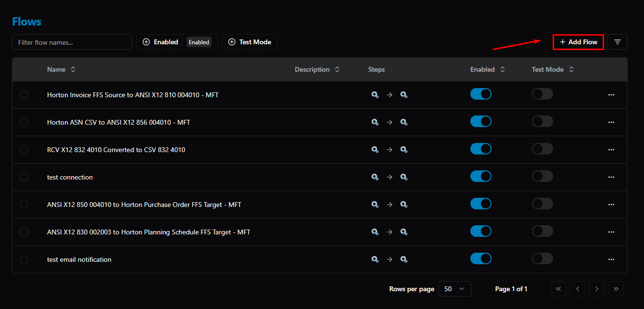Disable the Enabled toggle for test connection

pyautogui.click(x=481, y=177)
